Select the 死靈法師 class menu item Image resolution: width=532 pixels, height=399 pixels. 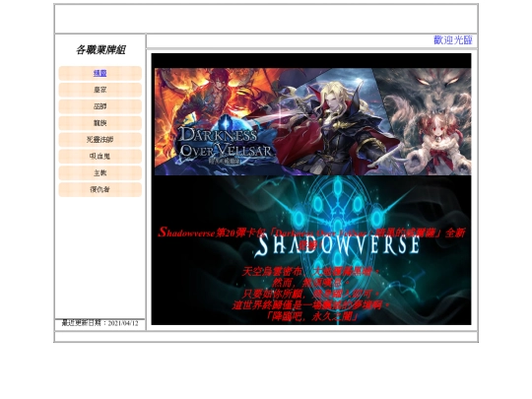pos(100,140)
